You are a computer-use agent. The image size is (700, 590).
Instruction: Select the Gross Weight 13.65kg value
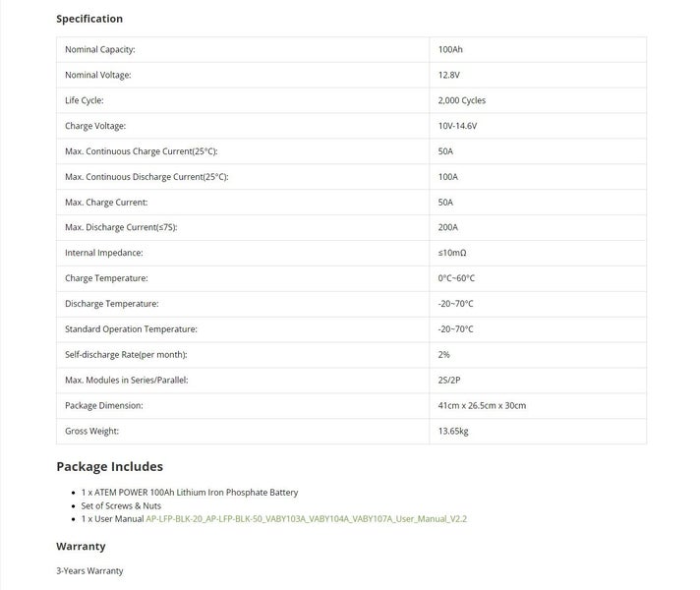point(453,431)
